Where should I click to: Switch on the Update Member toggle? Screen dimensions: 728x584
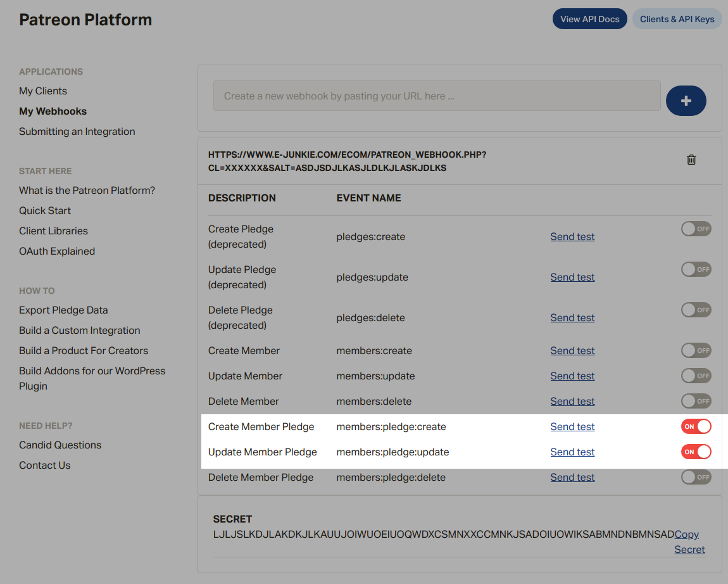[x=696, y=376]
